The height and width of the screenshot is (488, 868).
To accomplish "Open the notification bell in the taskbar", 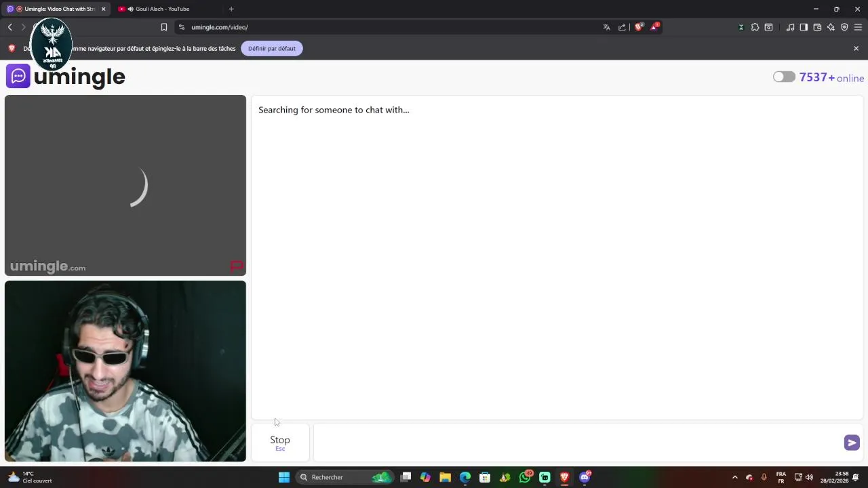I will [x=856, y=477].
